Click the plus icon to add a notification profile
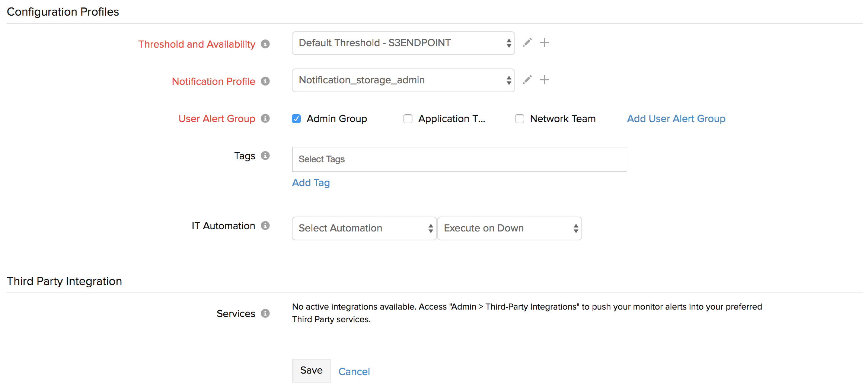Screen dimensions: 868x387 pyautogui.click(x=544, y=80)
